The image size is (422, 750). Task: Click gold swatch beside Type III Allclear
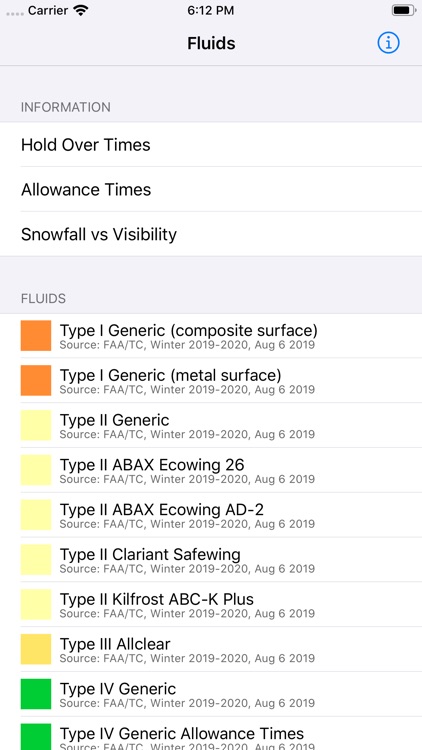36,650
